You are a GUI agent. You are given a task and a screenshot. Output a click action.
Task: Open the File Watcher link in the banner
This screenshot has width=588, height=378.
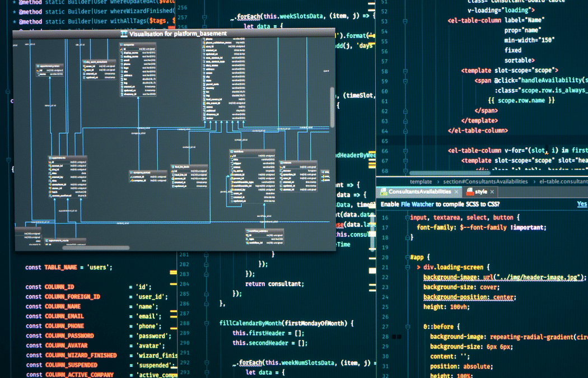coord(417,203)
